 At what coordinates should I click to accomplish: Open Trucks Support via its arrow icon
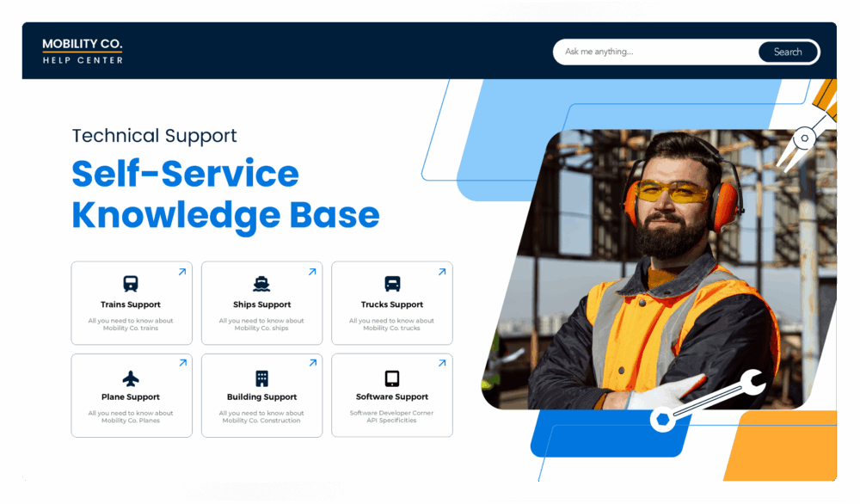441,271
